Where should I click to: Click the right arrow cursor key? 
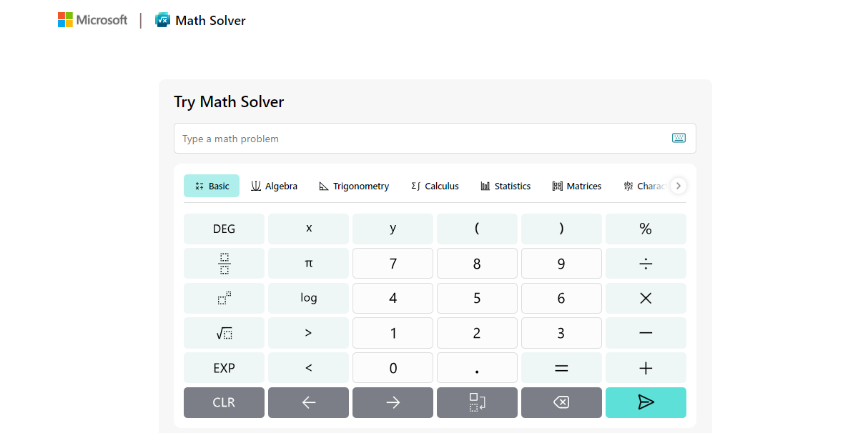393,402
